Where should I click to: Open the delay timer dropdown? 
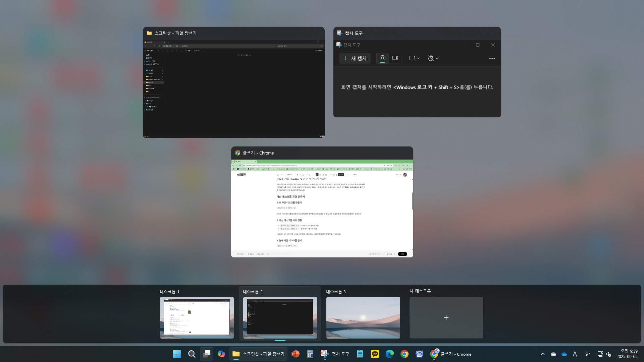(433, 58)
